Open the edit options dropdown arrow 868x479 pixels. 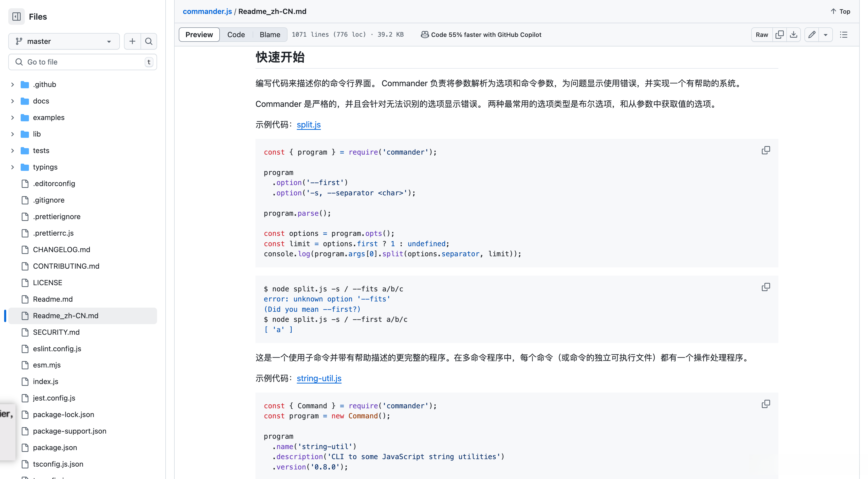(826, 34)
